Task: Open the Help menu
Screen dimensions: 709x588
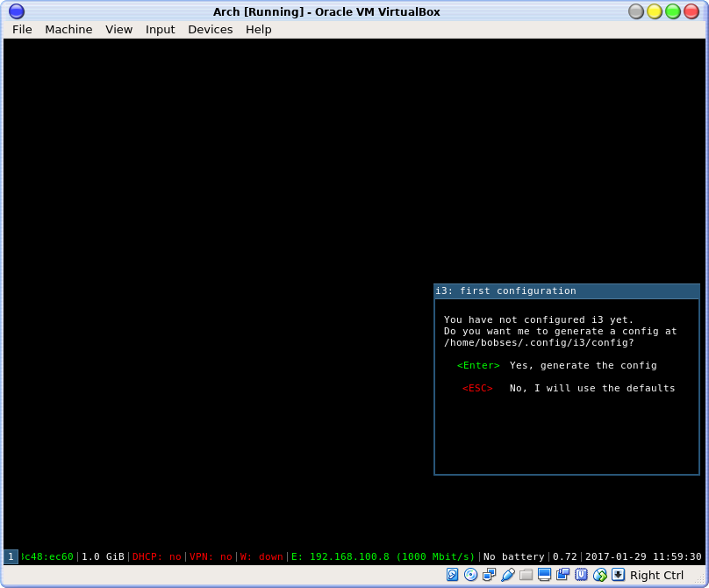Action: click(259, 30)
